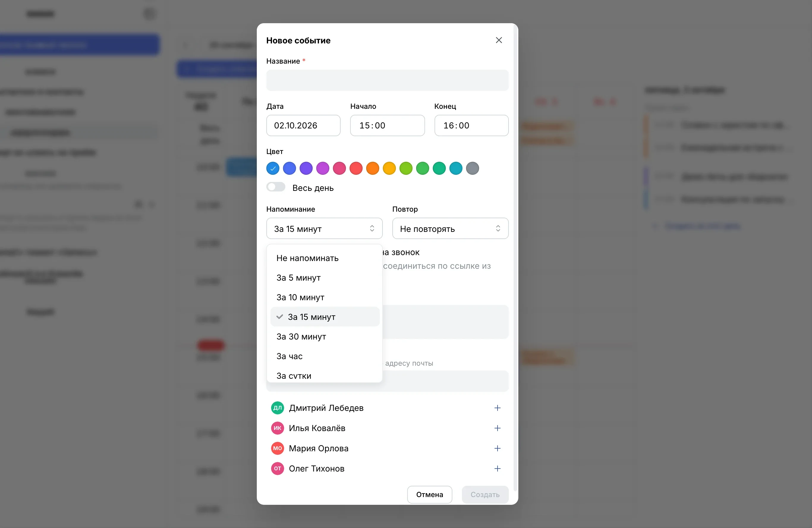Pick the indigo color swatch
Screen dimensions: 812x528
[289, 168]
